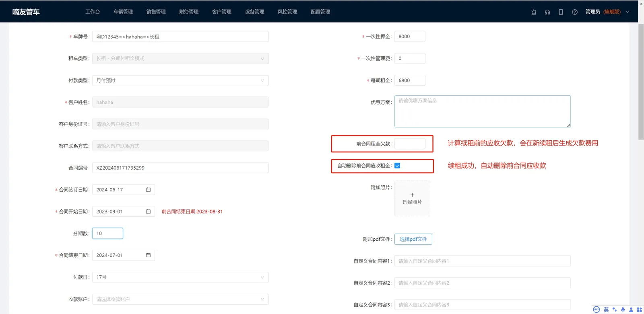Click the 车牌号 input field
644x314 pixels.
tap(180, 37)
